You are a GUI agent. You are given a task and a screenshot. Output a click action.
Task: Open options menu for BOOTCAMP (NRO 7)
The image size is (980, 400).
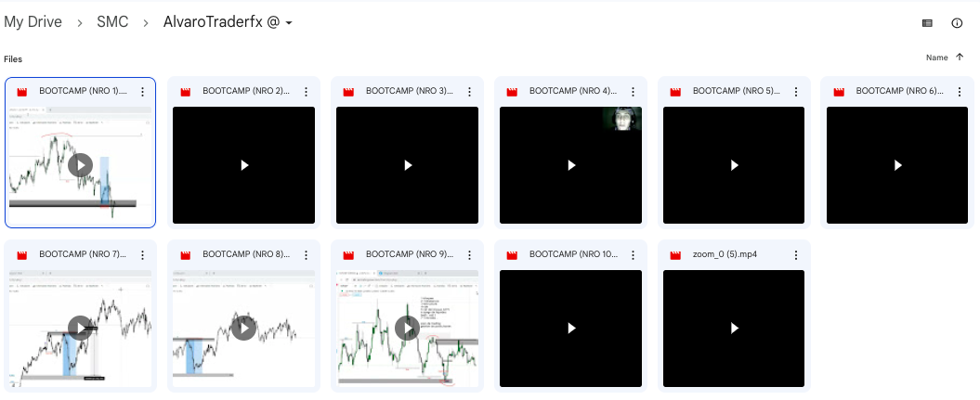(142, 255)
